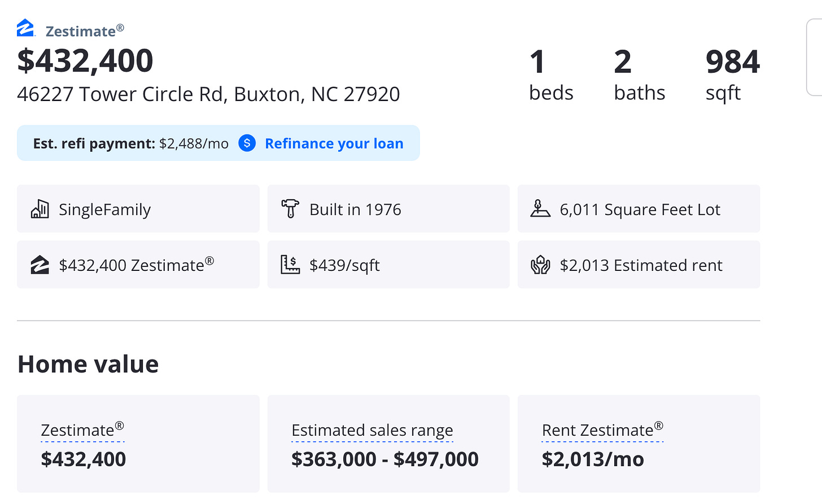Screen dimensions: 822x504
Task: Click the price-per-sqft ruler icon
Action: (x=290, y=265)
